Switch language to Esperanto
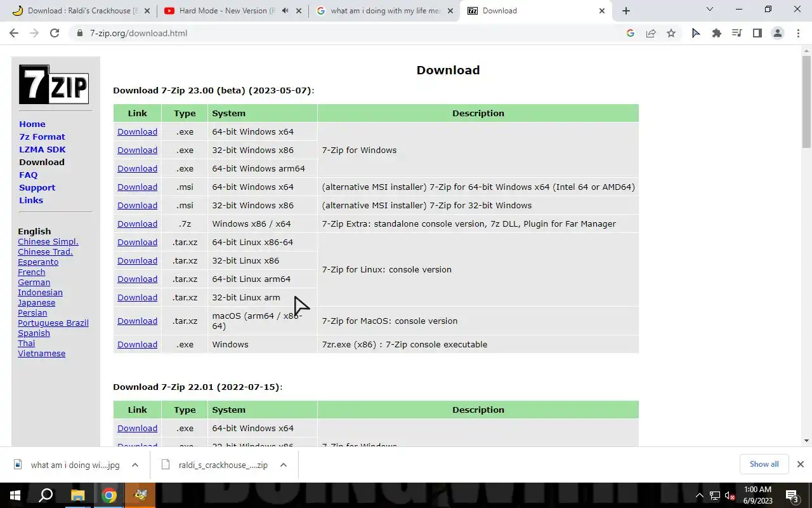812x508 pixels. pos(38,262)
